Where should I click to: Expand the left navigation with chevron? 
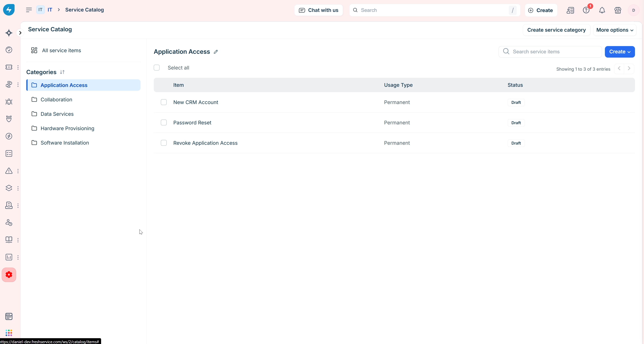coord(20,33)
